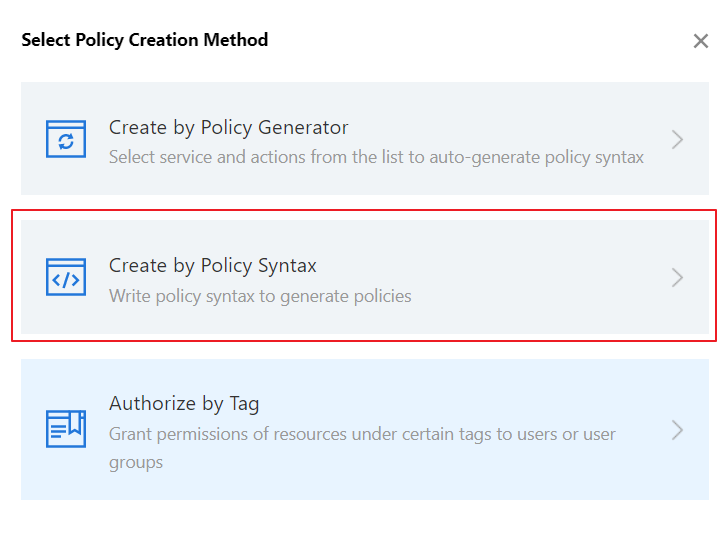Close the Select Policy Creation Method dialog
Screen dimensions: 721x541
coord(701,41)
